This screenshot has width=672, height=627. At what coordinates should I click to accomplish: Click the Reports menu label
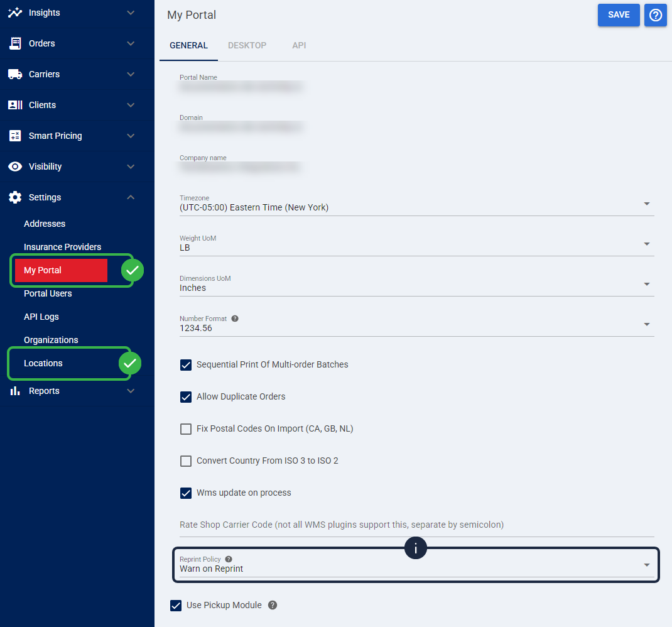(x=44, y=391)
